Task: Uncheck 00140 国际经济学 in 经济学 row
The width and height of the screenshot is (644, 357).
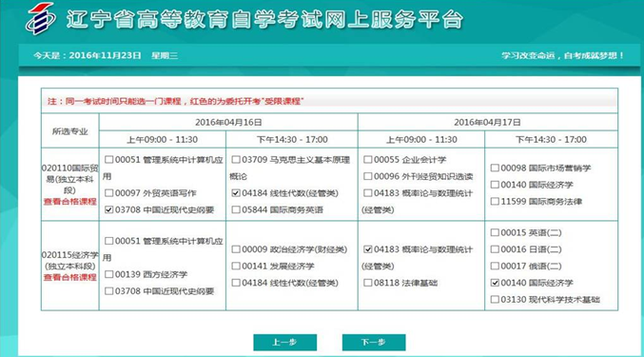Action: tap(495, 283)
